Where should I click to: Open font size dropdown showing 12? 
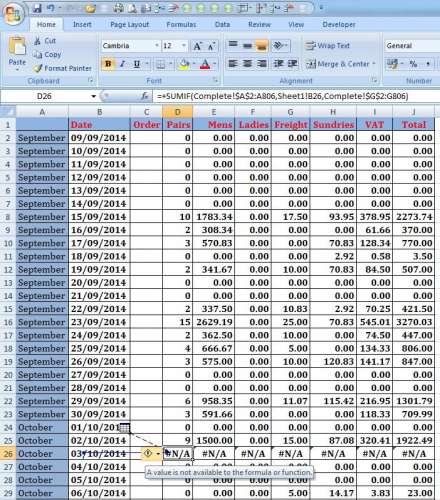point(184,46)
